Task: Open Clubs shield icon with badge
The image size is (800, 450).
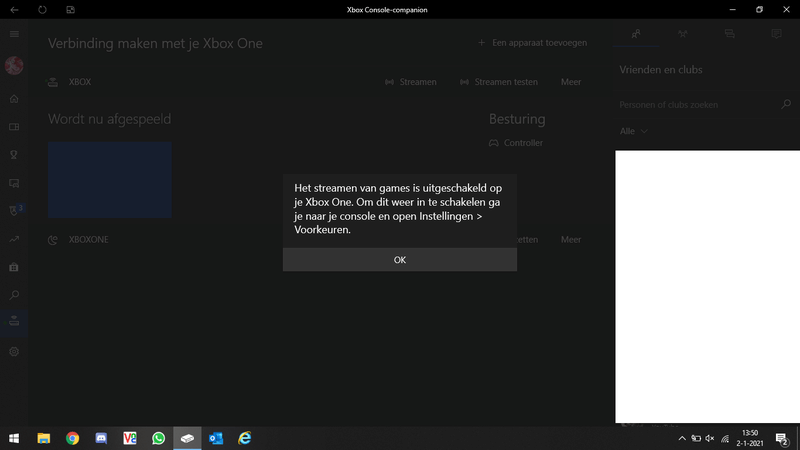Action: pyautogui.click(x=14, y=211)
